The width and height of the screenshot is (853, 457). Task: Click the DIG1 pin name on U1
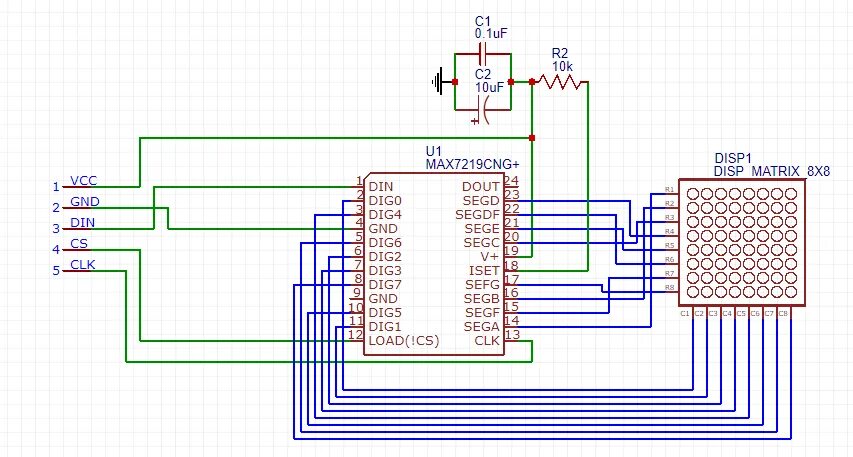pos(385,327)
